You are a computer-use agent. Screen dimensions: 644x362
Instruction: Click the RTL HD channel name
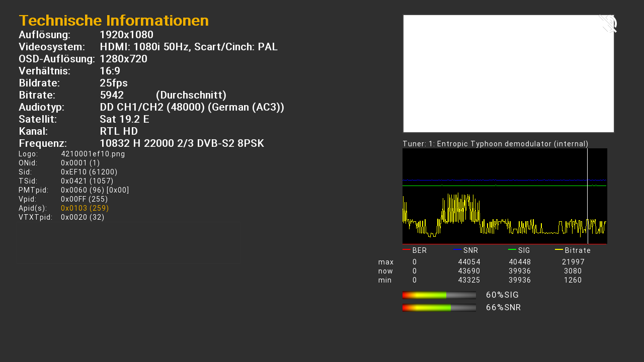pos(119,131)
